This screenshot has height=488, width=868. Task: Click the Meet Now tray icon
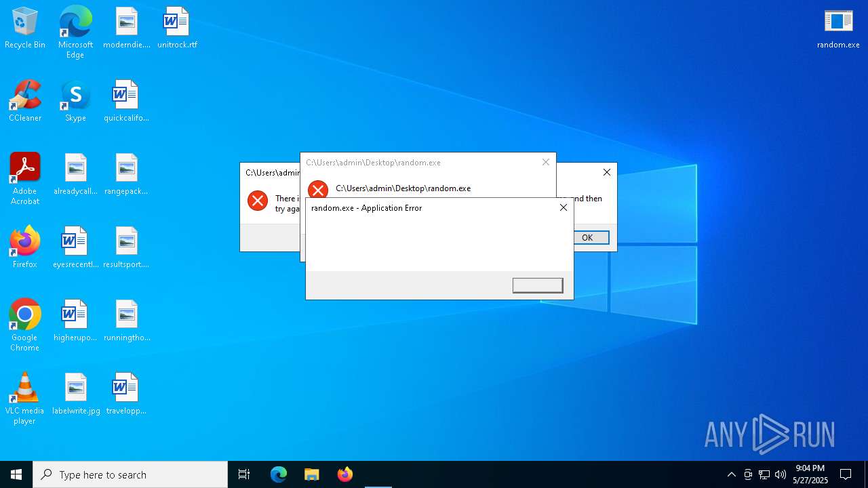748,474
